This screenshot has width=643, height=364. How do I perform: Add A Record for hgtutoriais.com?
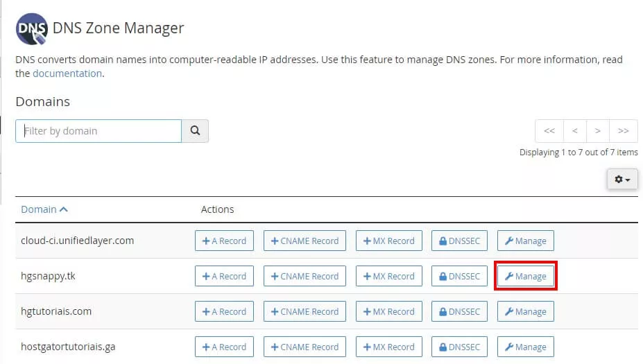224,311
